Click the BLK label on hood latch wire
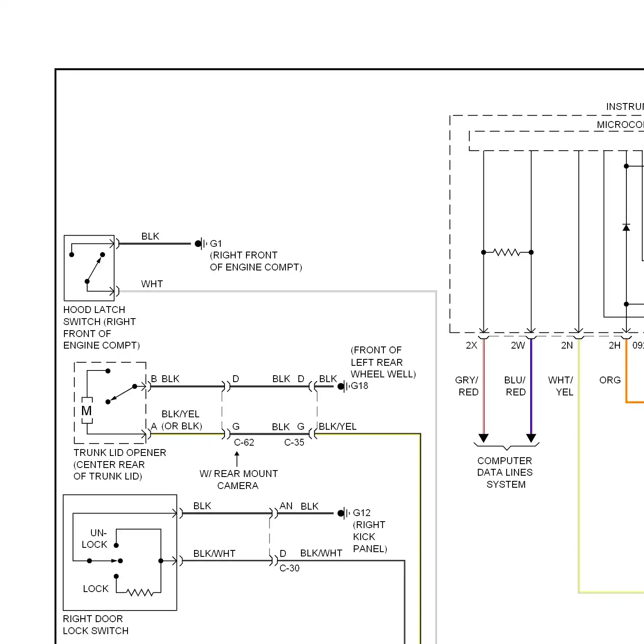The height and width of the screenshot is (644, 644). 150,236
